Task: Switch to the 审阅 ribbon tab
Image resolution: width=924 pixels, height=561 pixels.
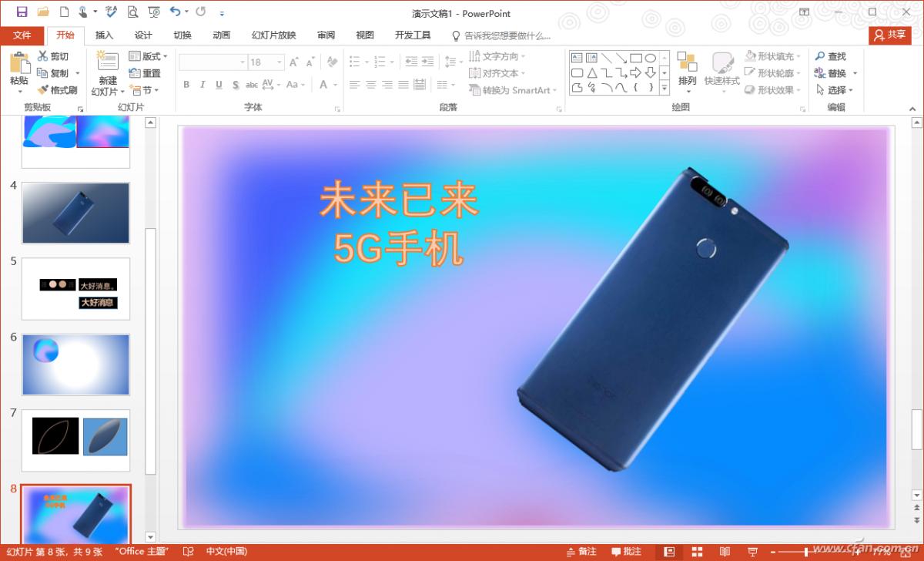Action: point(325,35)
